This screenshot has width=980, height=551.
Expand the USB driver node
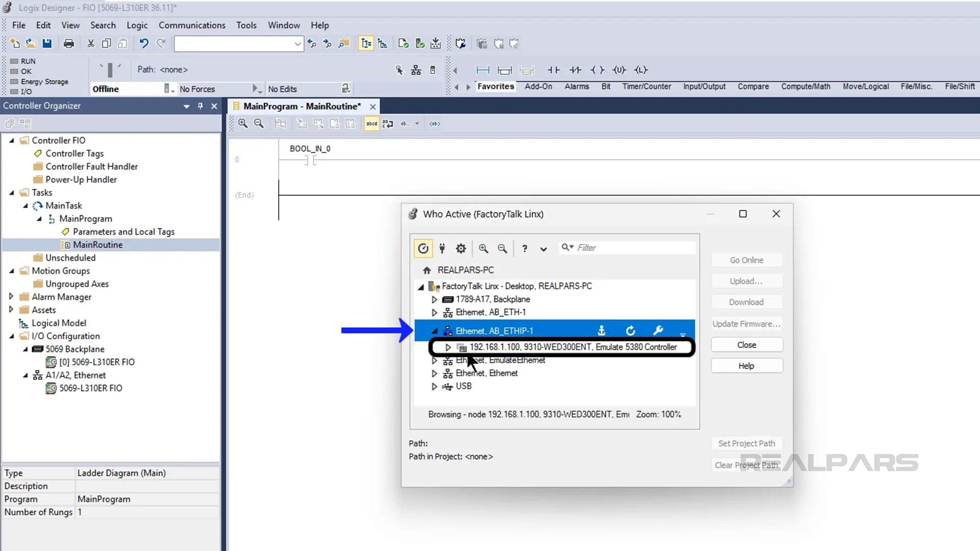pyautogui.click(x=434, y=386)
